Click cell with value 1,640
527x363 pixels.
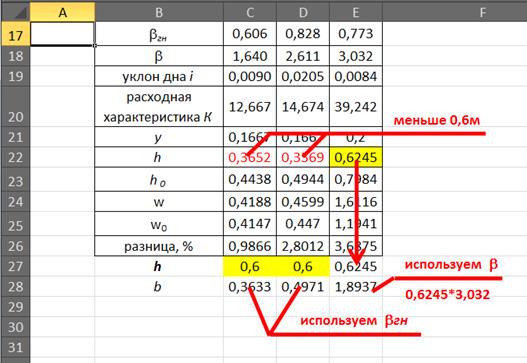pos(250,56)
